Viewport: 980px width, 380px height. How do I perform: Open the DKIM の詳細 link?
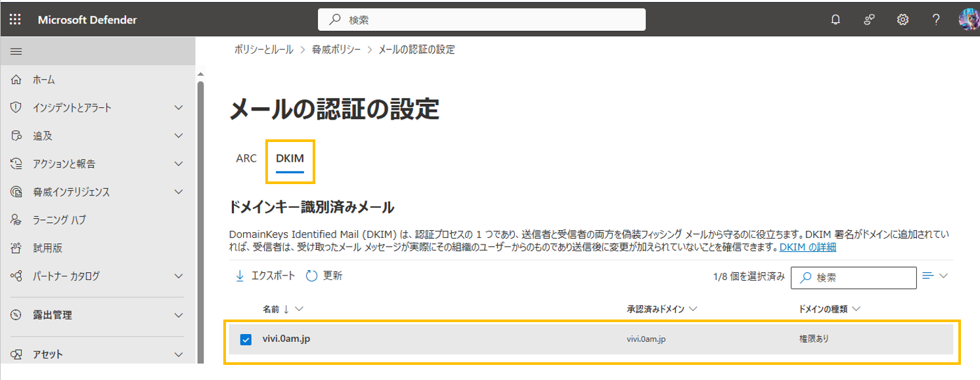(x=808, y=247)
